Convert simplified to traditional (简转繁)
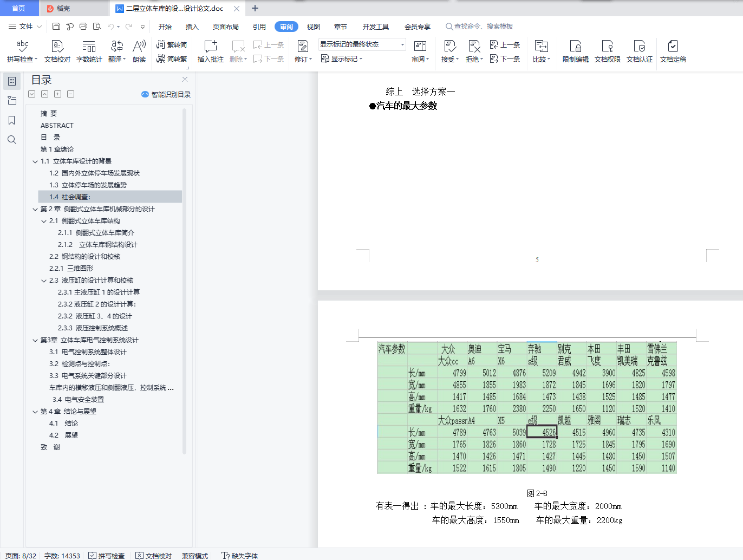This screenshot has height=560, width=743. (172, 58)
